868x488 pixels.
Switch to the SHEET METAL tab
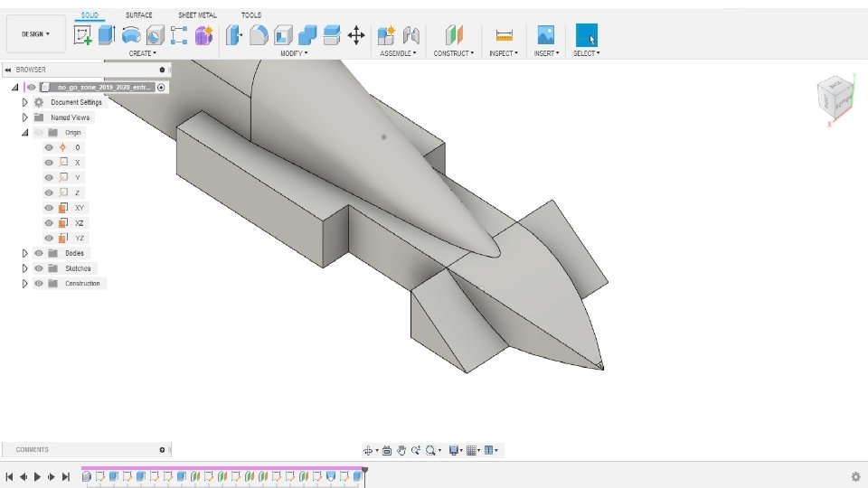click(x=198, y=15)
